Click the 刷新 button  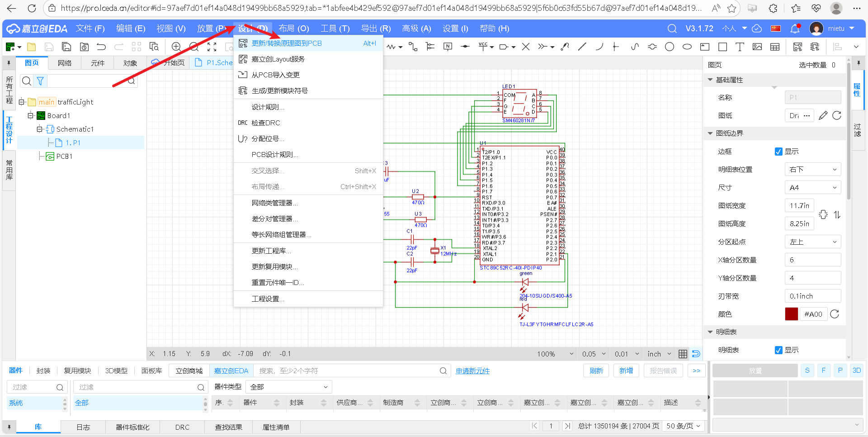click(x=596, y=370)
